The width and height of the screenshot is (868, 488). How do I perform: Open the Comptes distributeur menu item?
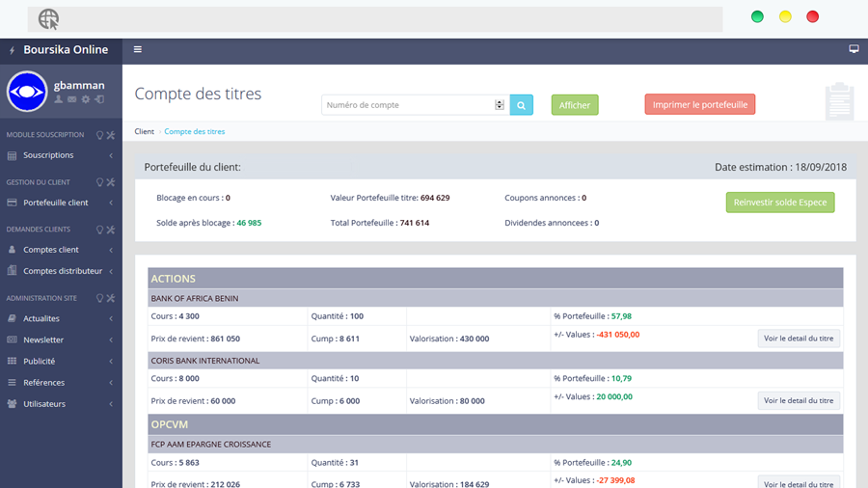(x=61, y=271)
